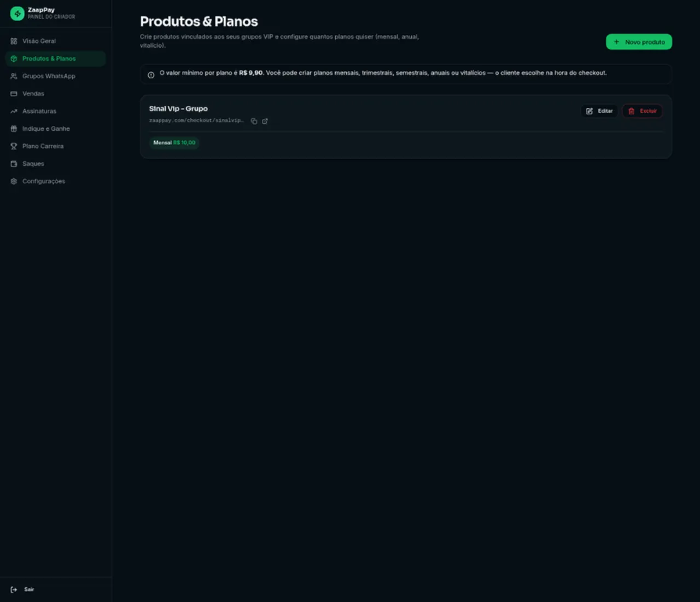Image resolution: width=700 pixels, height=602 pixels.
Task: Click the Produtos & Planos page heading
Action: (199, 21)
